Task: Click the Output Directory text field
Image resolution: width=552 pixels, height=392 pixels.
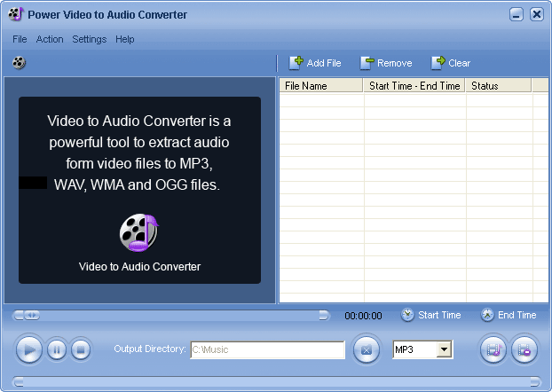Action: [x=267, y=349]
